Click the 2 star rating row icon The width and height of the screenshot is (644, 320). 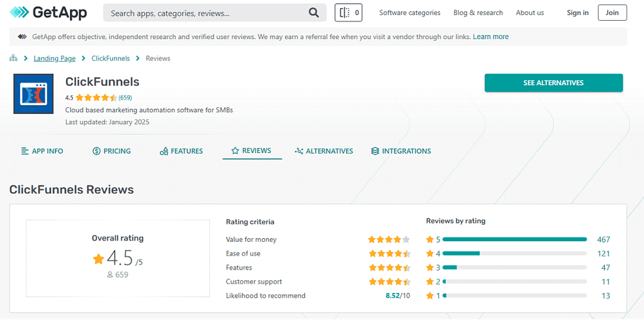click(x=430, y=282)
